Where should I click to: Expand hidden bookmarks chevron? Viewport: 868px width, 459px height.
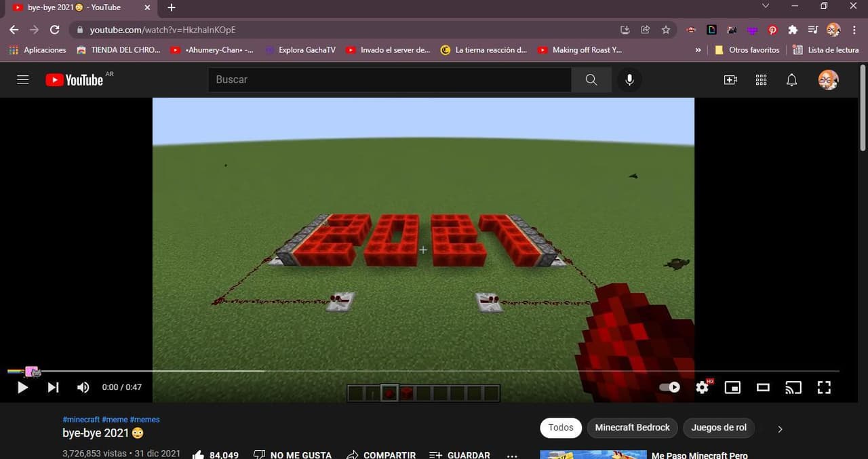[698, 50]
